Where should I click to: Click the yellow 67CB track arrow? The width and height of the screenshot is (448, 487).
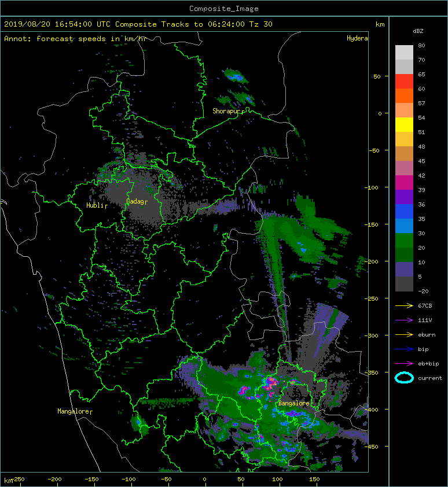point(404,305)
